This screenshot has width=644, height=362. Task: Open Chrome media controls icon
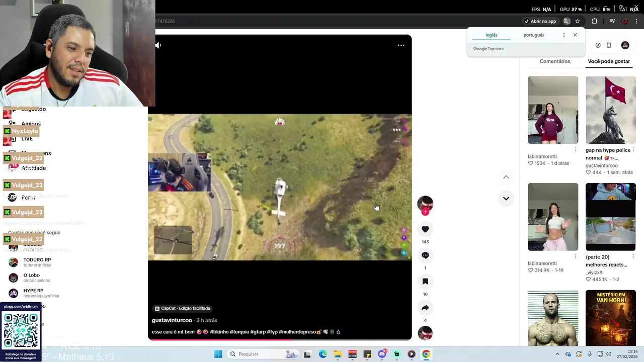coord(612,21)
